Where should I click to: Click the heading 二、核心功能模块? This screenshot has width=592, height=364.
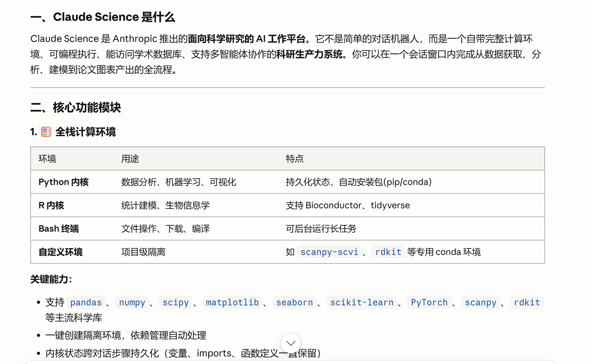[x=76, y=107]
